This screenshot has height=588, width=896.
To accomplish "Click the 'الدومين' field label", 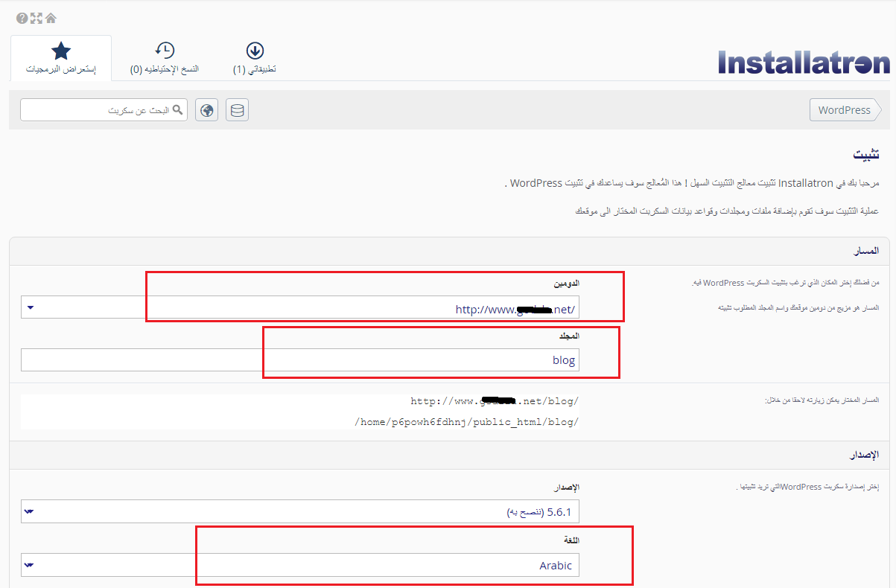I will (567, 284).
